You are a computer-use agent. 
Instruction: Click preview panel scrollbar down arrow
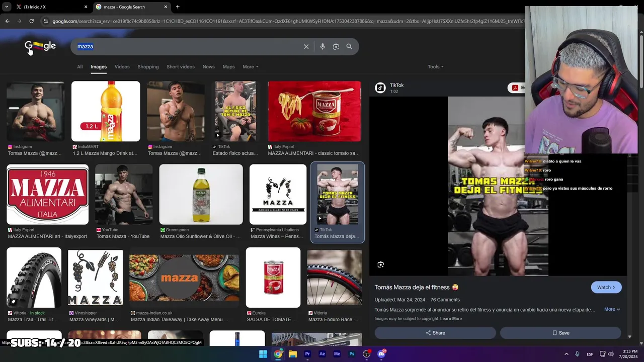click(630, 336)
